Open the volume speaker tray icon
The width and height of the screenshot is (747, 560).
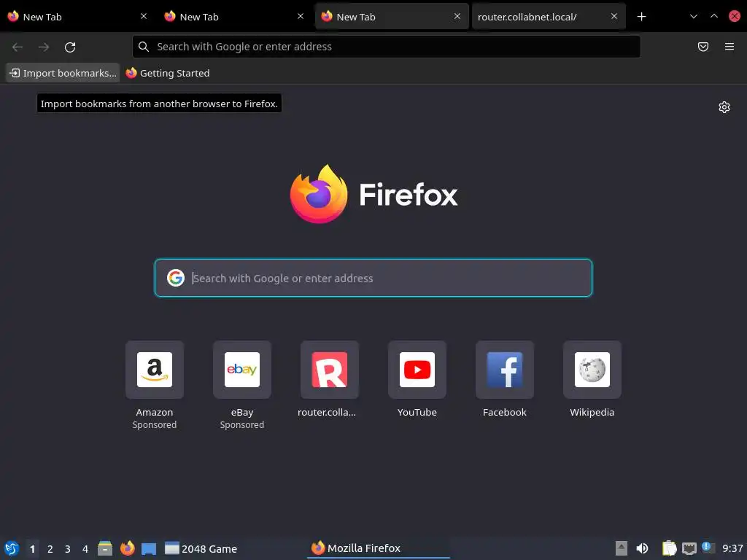tap(642, 548)
